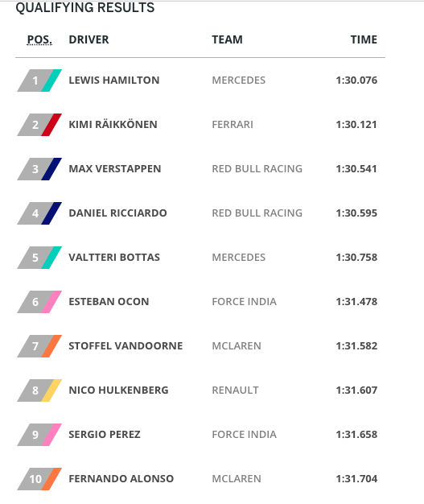
Task: Click the DRIVER column header
Action: [x=89, y=39]
